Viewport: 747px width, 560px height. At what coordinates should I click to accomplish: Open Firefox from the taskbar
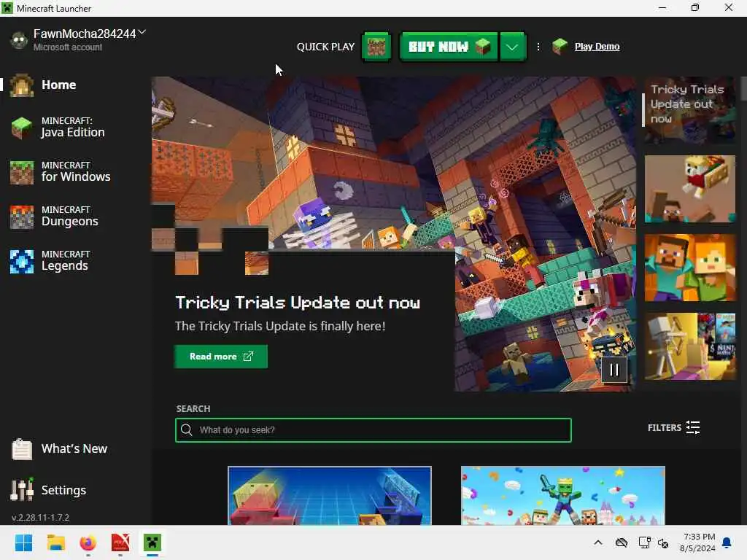coord(88,542)
